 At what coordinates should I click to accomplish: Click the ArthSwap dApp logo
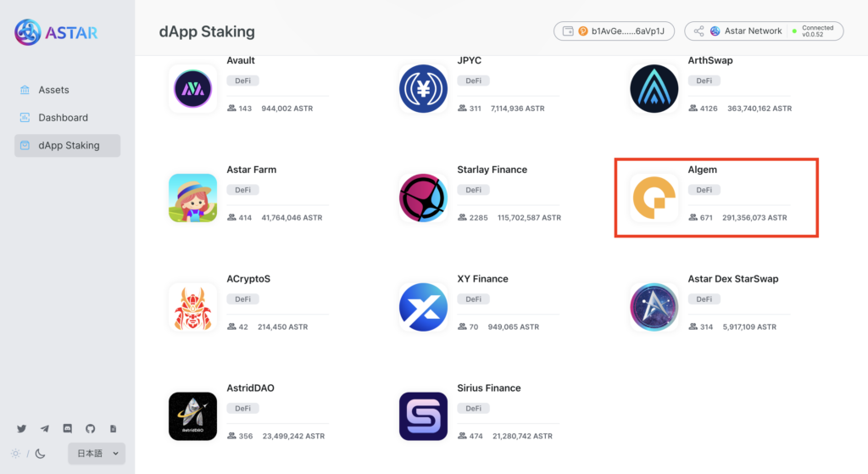(x=654, y=88)
